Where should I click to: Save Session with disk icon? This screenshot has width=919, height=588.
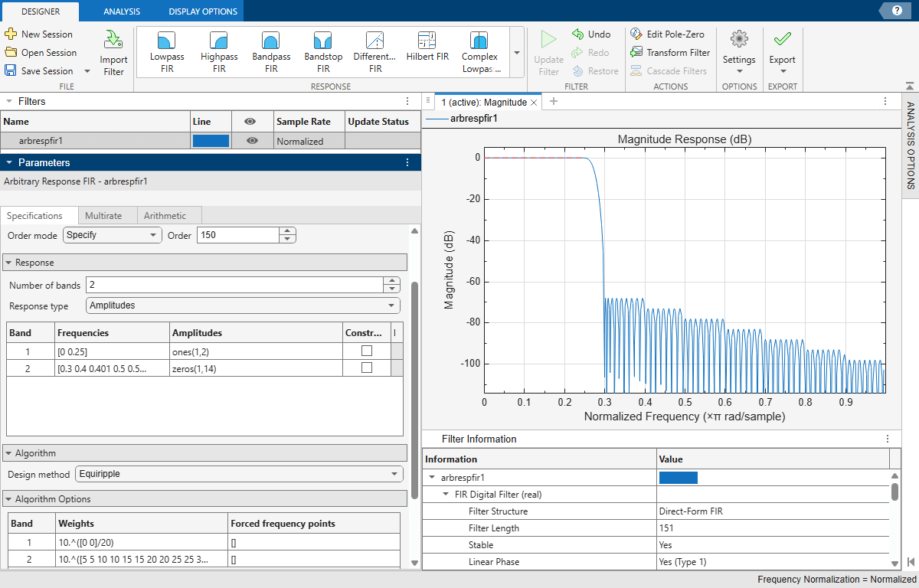[11, 71]
